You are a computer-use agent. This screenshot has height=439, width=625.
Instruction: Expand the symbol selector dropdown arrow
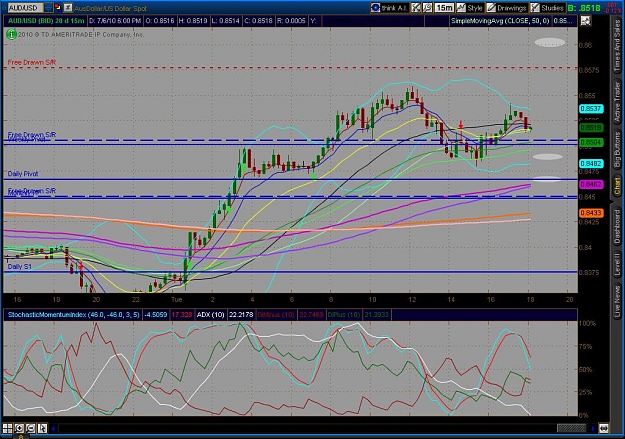coord(48,8)
